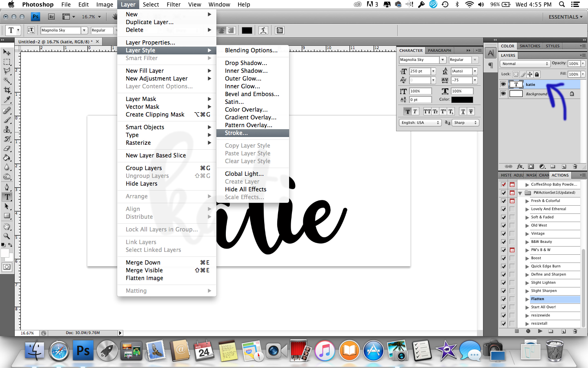
Task: Toggle the checkbox for Old West action
Action: tap(503, 225)
